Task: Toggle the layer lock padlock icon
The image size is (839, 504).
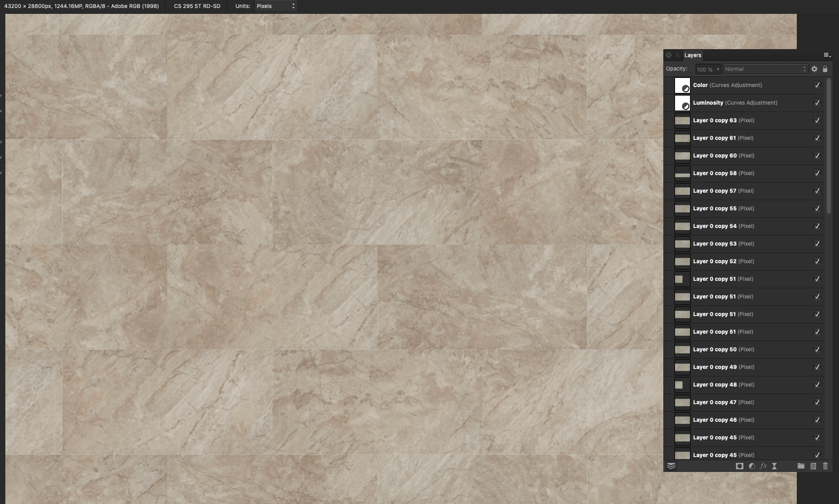Action: (825, 69)
